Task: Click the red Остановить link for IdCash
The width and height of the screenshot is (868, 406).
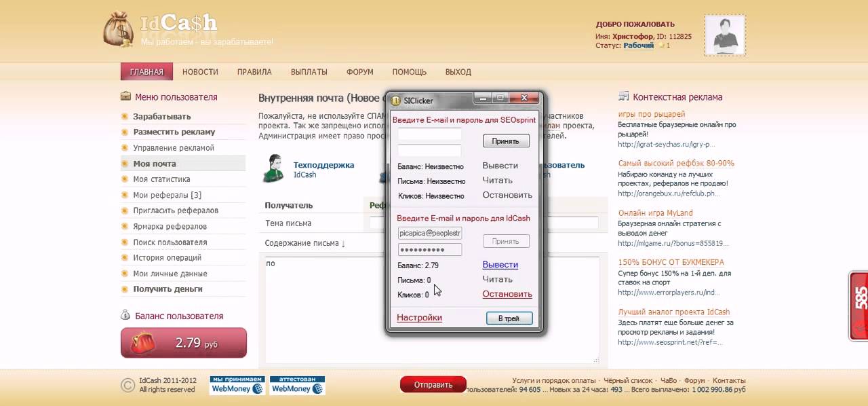Action: pos(507,294)
